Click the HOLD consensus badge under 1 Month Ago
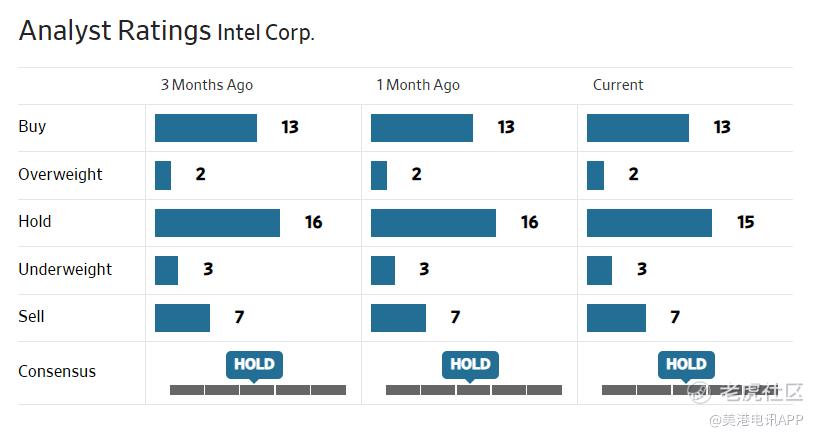Viewport: 819px width, 439px height. point(470,364)
